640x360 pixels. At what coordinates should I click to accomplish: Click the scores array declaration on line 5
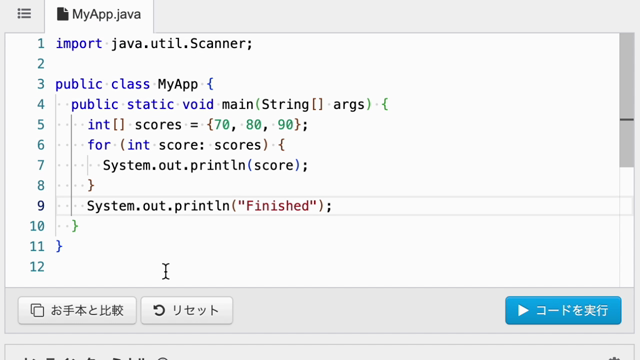pyautogui.click(x=198, y=124)
